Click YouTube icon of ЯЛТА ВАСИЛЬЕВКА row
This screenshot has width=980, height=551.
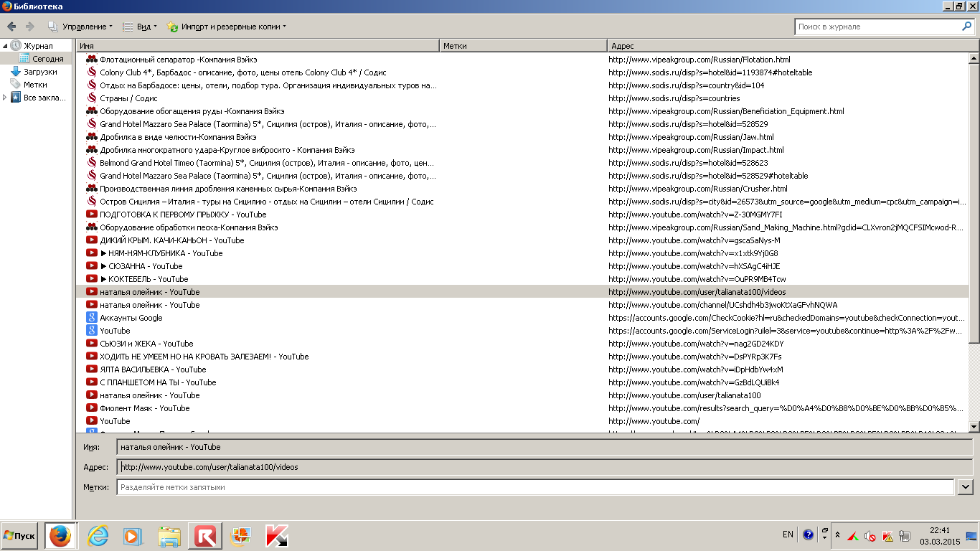coord(92,369)
